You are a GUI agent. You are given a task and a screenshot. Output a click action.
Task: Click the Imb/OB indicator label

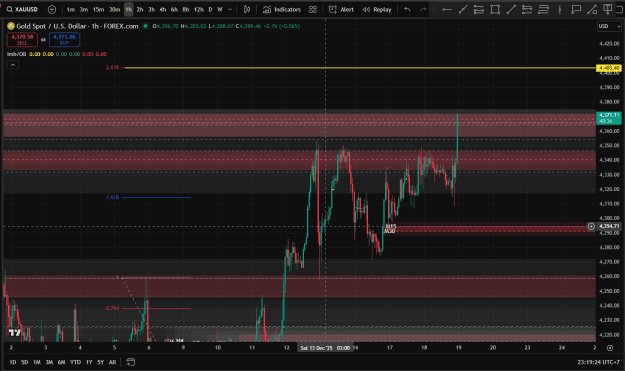point(16,54)
